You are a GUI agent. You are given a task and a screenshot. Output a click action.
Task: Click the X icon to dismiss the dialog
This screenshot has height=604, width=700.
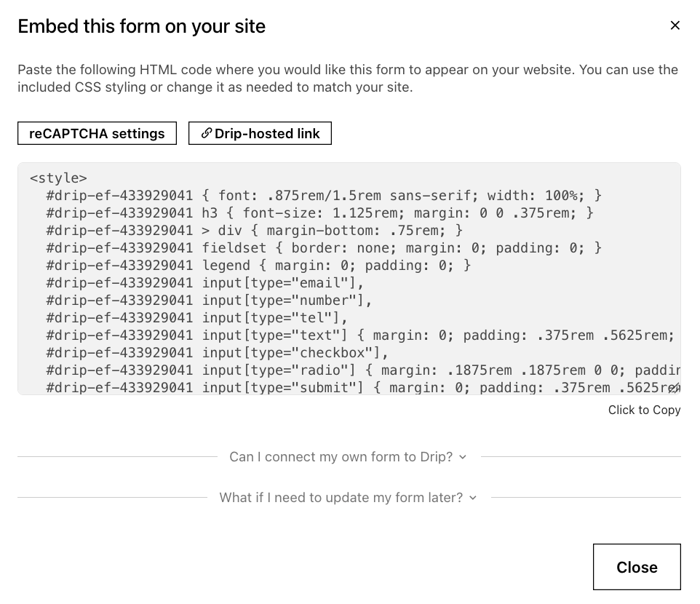click(675, 25)
